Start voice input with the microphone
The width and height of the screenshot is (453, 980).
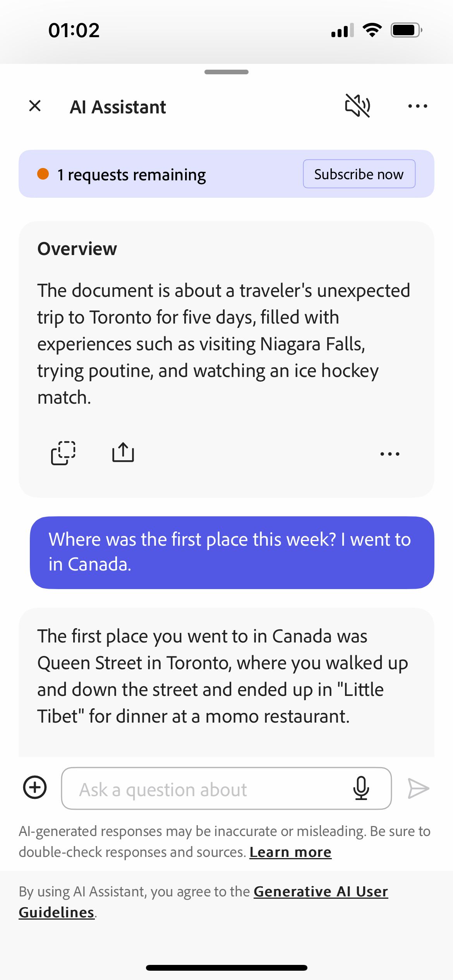361,788
